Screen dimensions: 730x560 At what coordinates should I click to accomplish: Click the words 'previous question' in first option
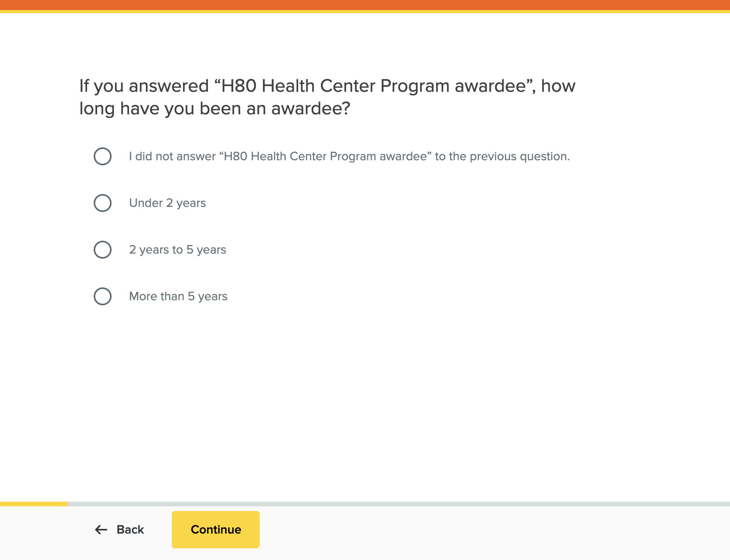pos(519,156)
